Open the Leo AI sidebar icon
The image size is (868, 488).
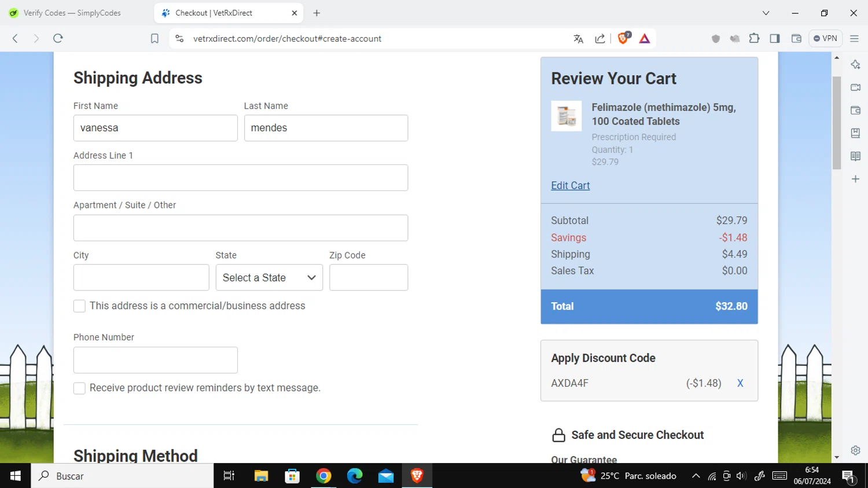click(855, 65)
